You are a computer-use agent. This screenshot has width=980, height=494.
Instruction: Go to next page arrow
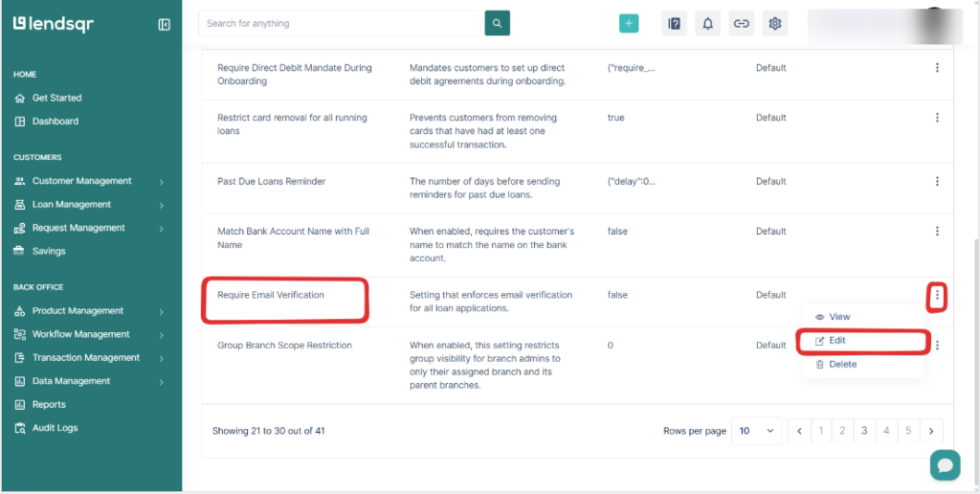tap(931, 431)
